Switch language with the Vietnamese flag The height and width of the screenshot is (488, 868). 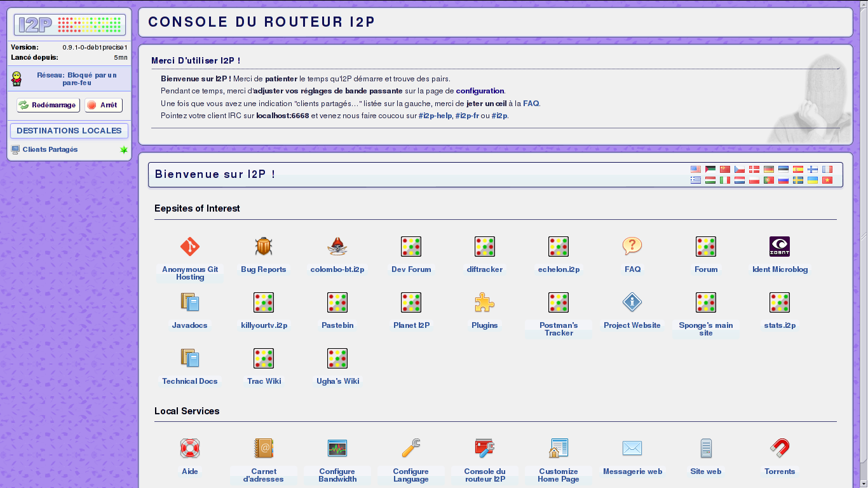coord(827,180)
